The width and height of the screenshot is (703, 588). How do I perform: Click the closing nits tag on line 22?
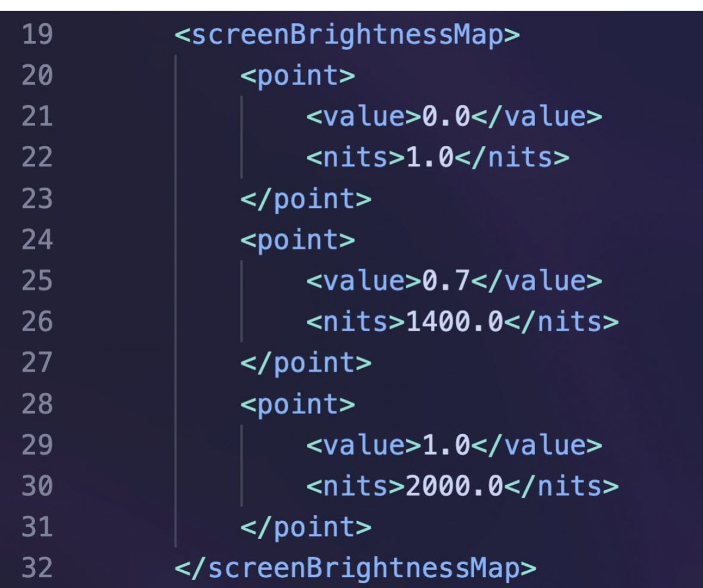coord(512,158)
